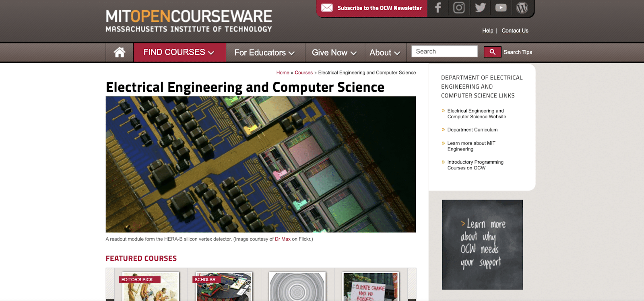Screen dimensions: 644x301
Task: Open the Department Curriculum link
Action: tap(472, 130)
